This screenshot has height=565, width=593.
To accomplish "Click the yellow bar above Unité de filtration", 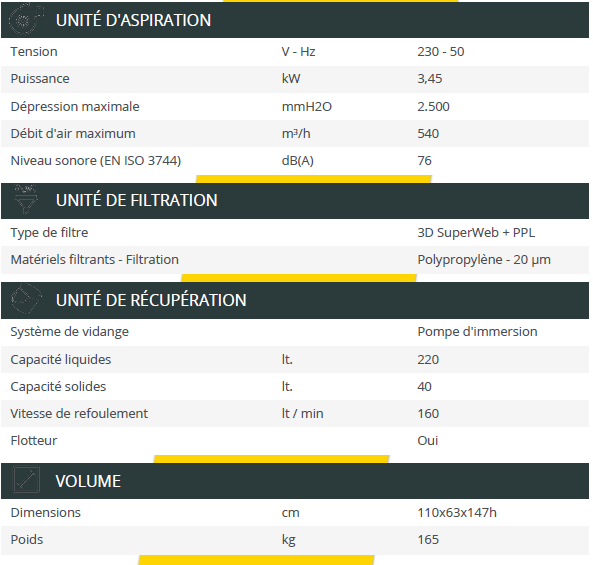I will [x=314, y=179].
